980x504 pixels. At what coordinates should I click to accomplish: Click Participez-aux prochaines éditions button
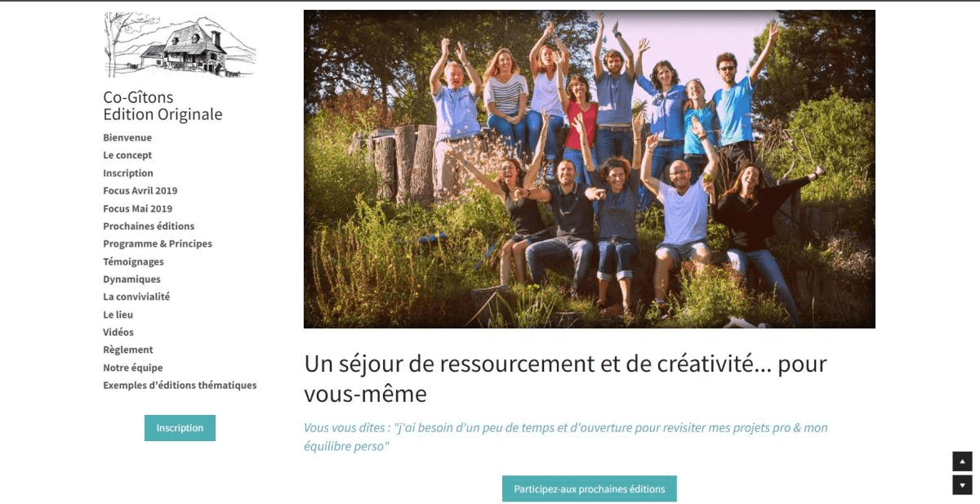[590, 489]
